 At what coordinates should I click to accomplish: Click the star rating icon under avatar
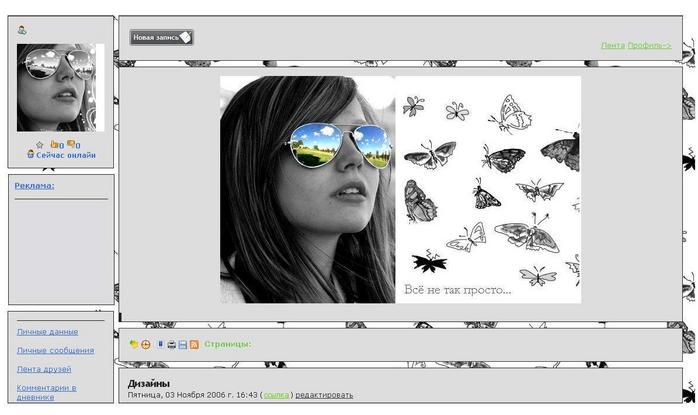click(x=40, y=145)
